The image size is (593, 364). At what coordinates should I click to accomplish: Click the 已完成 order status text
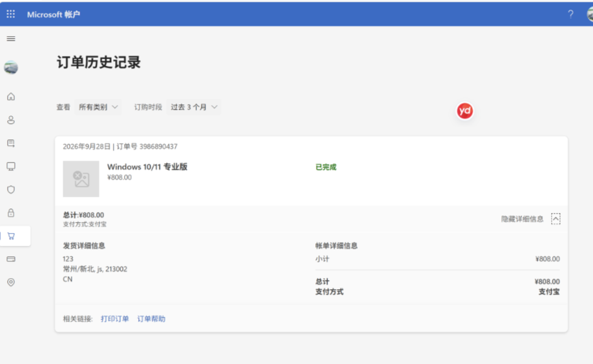(326, 167)
